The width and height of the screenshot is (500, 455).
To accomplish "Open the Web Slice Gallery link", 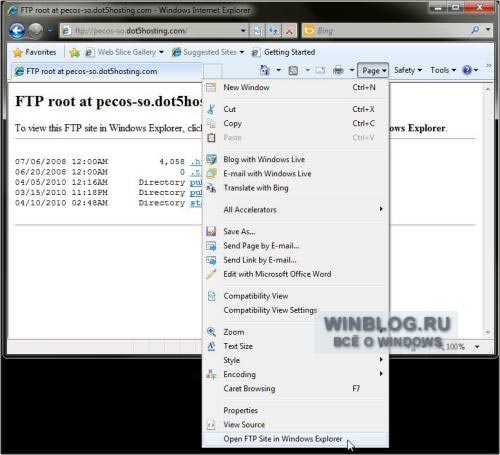I will point(121,52).
